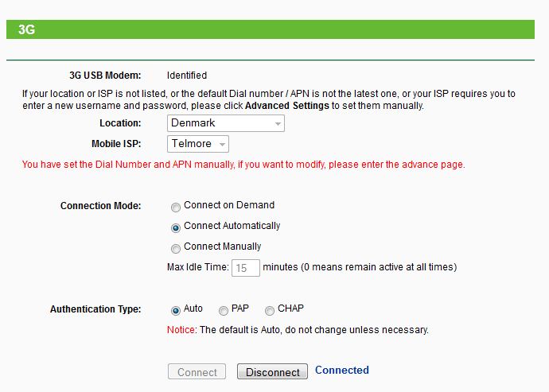Click the Authentication Type label
Screen dimensions: 549x392
(x=95, y=309)
